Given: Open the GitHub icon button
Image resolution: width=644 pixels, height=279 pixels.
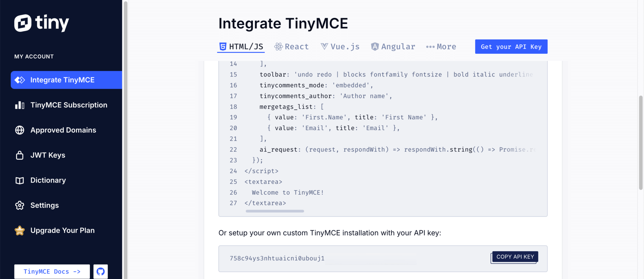Looking at the screenshot, I should coord(101,271).
